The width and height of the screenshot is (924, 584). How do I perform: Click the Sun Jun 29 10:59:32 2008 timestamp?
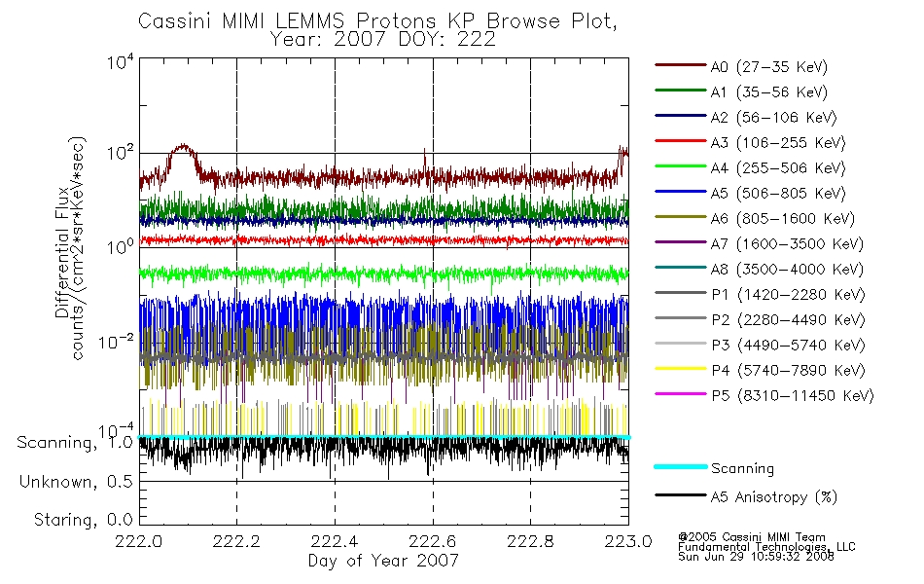[x=756, y=557]
